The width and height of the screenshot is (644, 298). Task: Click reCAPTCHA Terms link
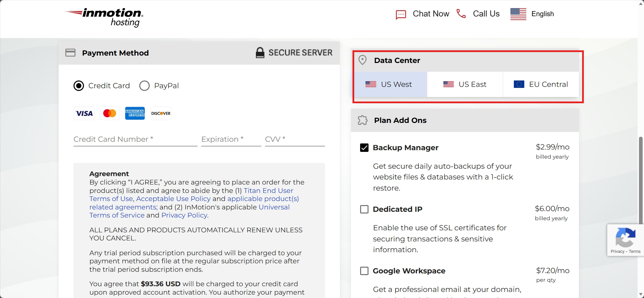coord(635,252)
